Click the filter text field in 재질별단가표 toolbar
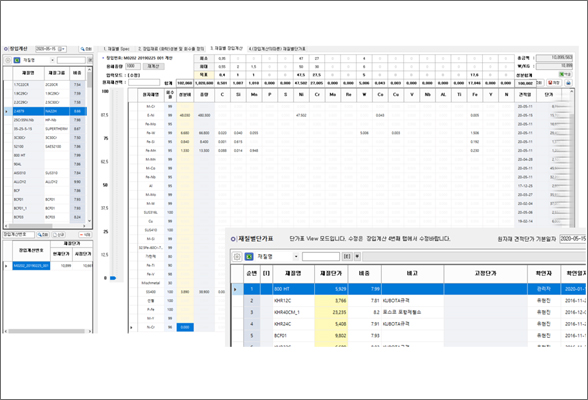588x400 pixels. [321, 256]
